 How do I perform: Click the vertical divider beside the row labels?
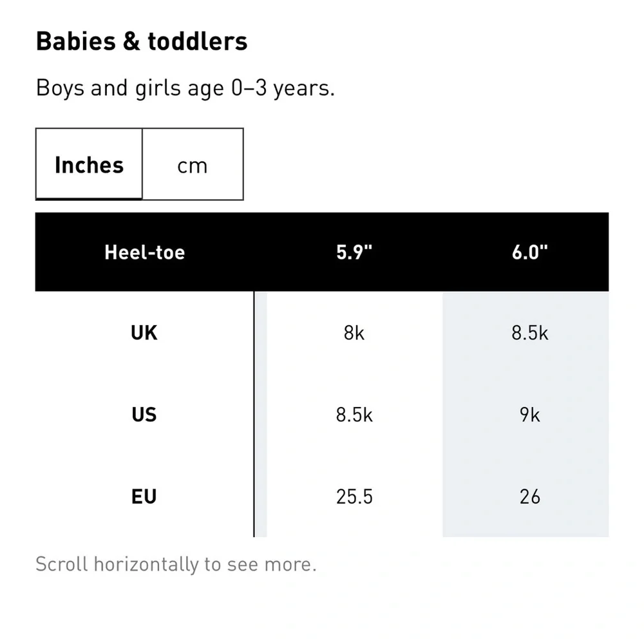click(254, 414)
